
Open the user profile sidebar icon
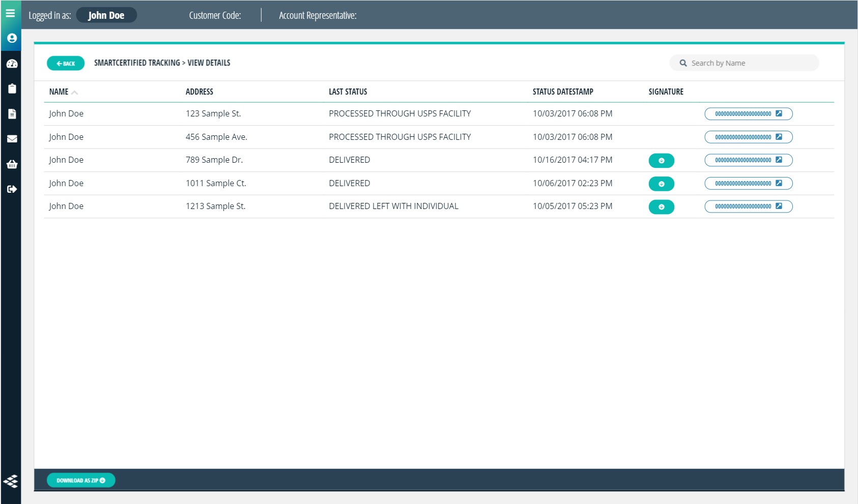coord(12,38)
